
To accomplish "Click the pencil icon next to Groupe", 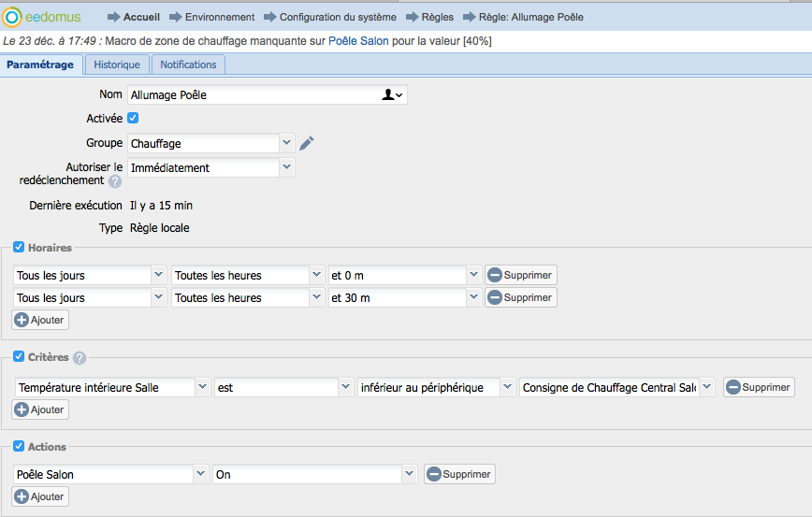I will pos(307,143).
